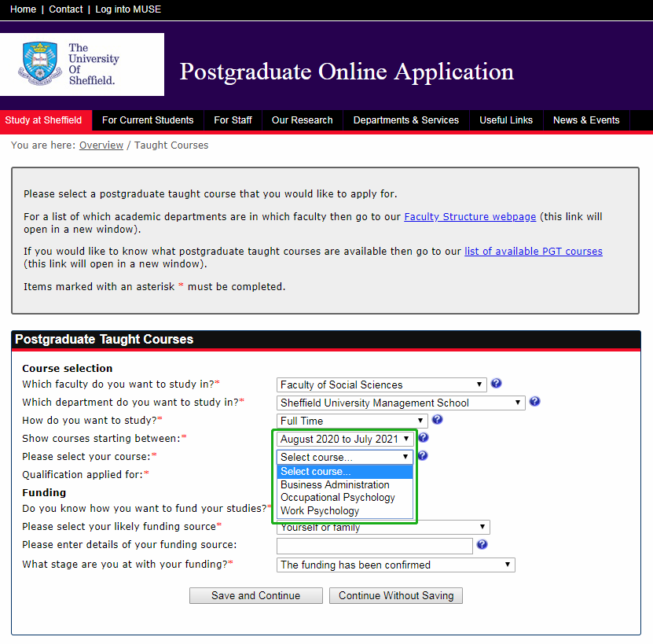Click the Save and Continue button

[255, 596]
